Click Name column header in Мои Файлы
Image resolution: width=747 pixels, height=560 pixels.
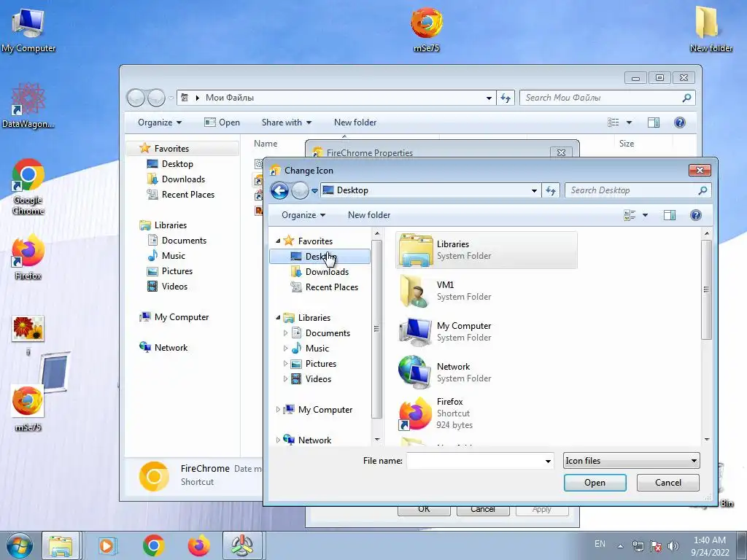click(266, 144)
